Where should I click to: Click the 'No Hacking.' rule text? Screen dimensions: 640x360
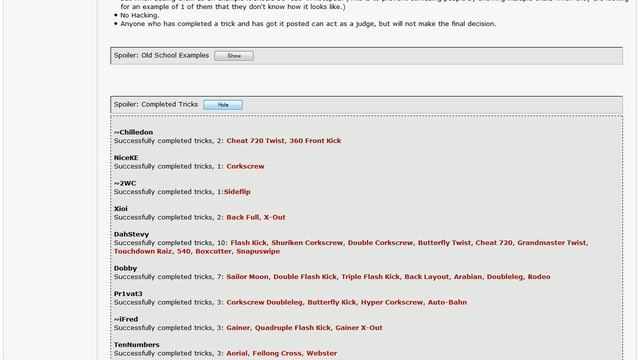pos(140,16)
